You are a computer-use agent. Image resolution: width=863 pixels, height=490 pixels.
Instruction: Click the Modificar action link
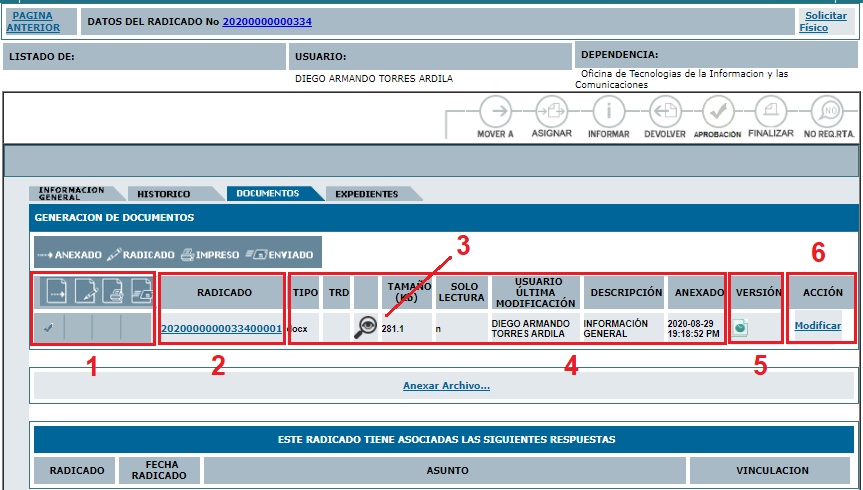point(817,326)
